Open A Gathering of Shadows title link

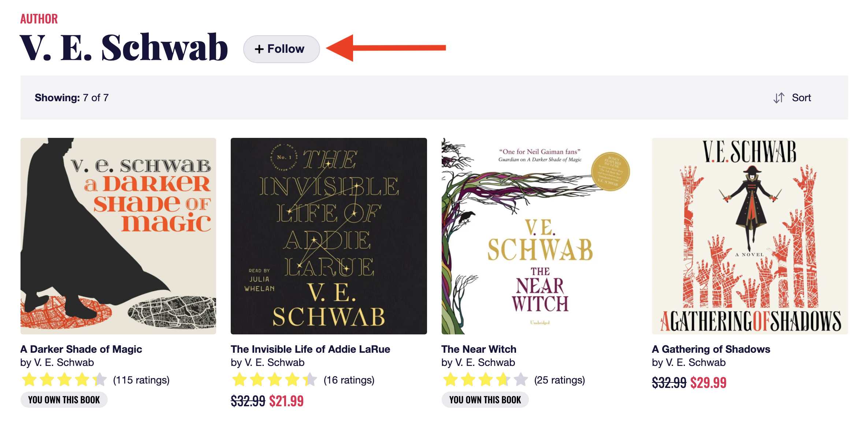click(x=711, y=349)
